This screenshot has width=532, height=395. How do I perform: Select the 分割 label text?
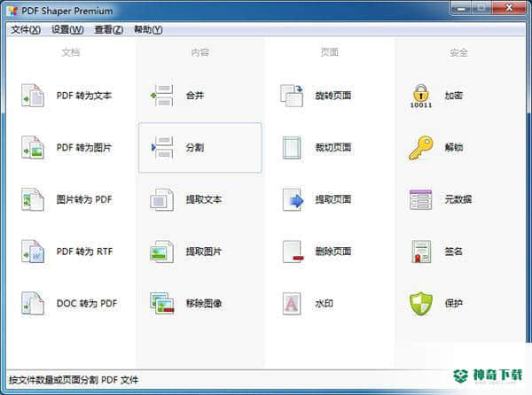click(195, 147)
